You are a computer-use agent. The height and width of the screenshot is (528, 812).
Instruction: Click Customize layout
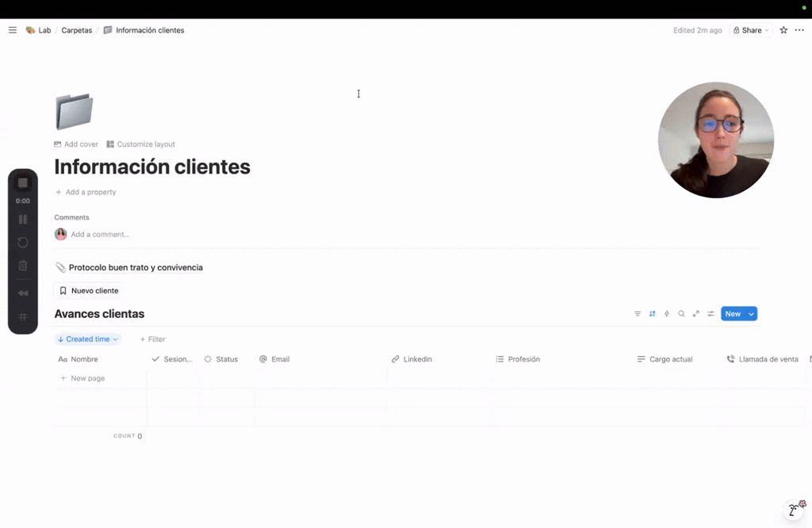[x=141, y=144]
